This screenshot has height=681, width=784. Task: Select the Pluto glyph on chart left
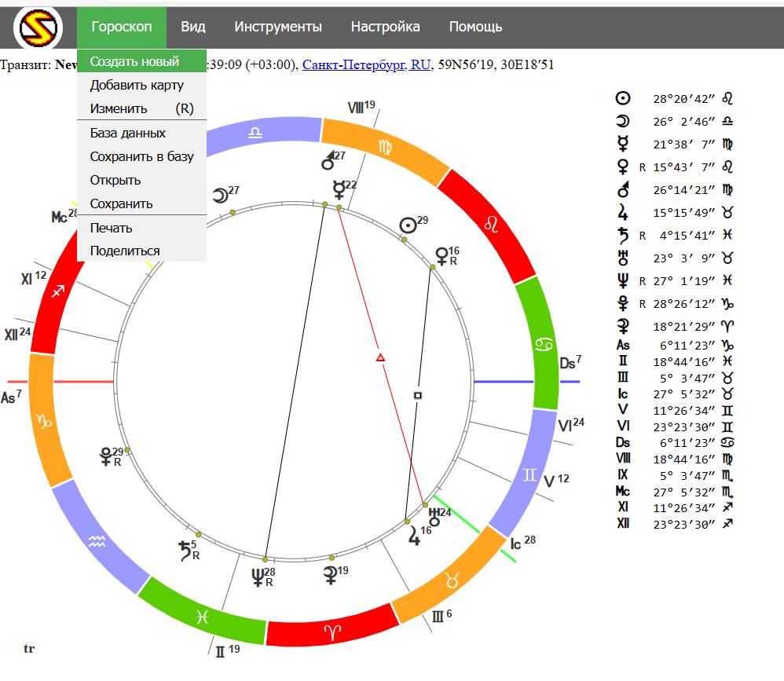pos(104,457)
